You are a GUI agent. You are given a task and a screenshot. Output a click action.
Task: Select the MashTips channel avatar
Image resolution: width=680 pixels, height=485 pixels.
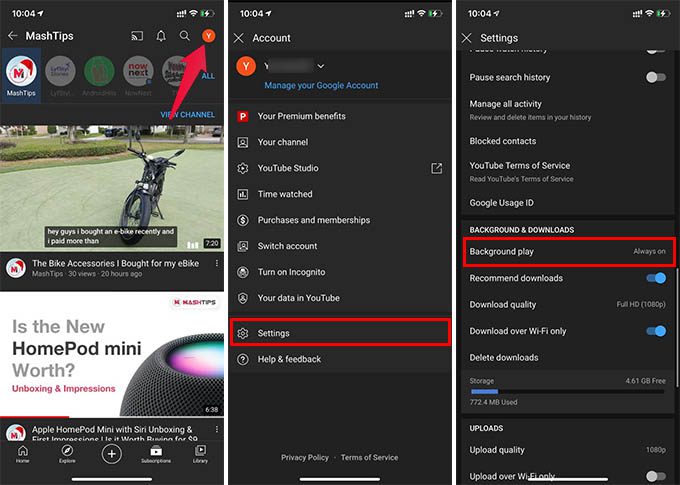pos(21,72)
